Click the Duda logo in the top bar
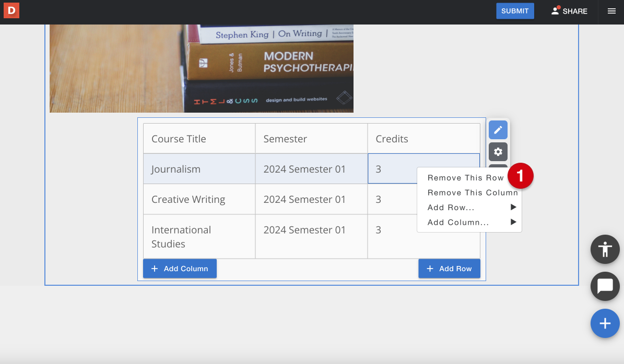Image resolution: width=624 pixels, height=364 pixels. [x=11, y=10]
